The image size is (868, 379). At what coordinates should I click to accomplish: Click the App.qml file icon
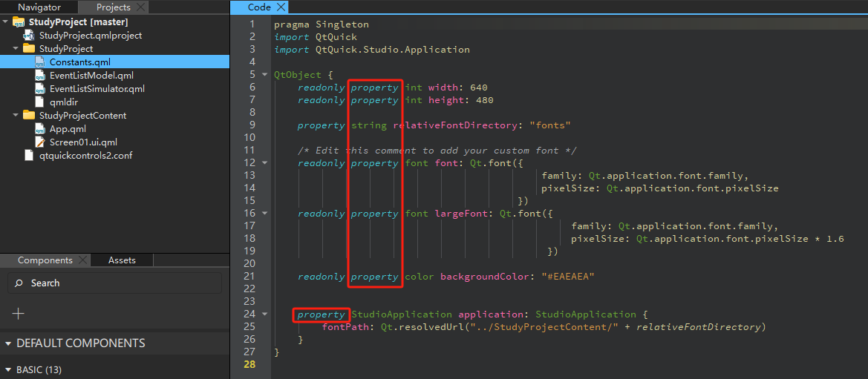coord(39,129)
